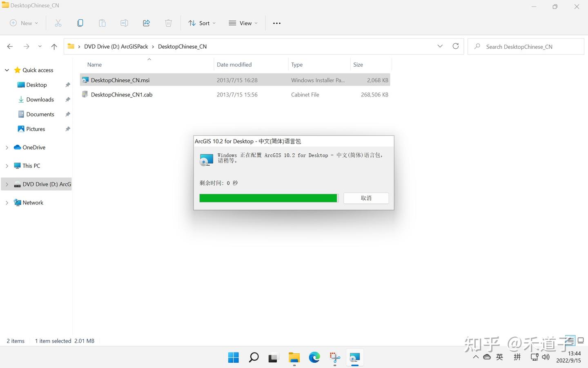Go forward with the right arrow
This screenshot has width=588, height=368.
coord(26,47)
